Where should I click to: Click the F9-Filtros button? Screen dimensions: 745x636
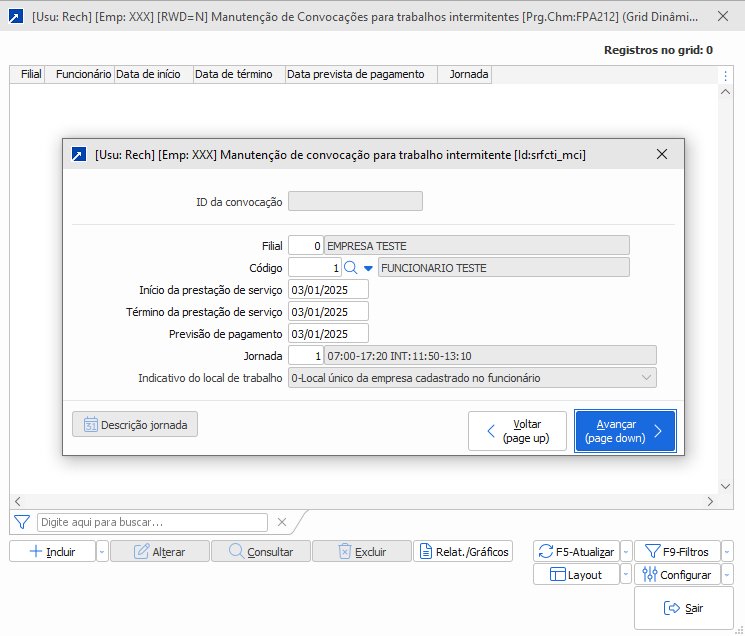coord(677,551)
